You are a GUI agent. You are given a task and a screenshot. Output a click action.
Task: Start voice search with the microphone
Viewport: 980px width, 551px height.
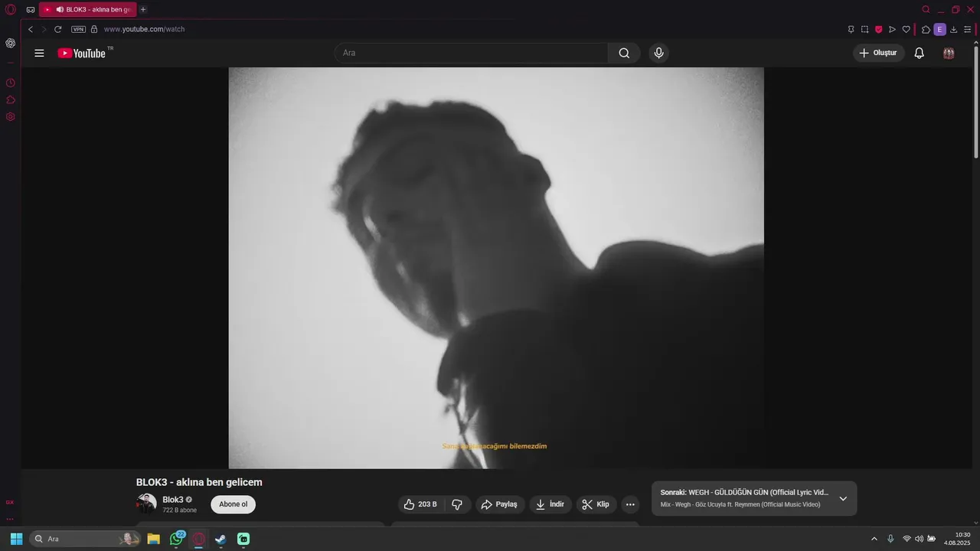click(x=658, y=53)
